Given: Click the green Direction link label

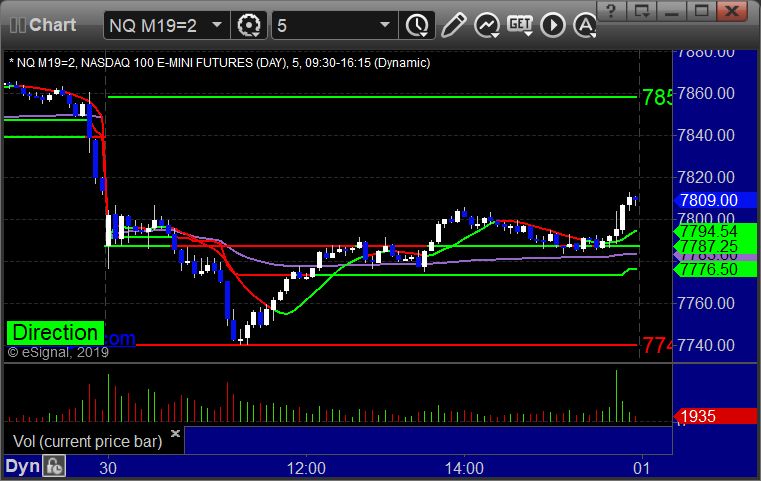Looking at the screenshot, I should coord(55,333).
